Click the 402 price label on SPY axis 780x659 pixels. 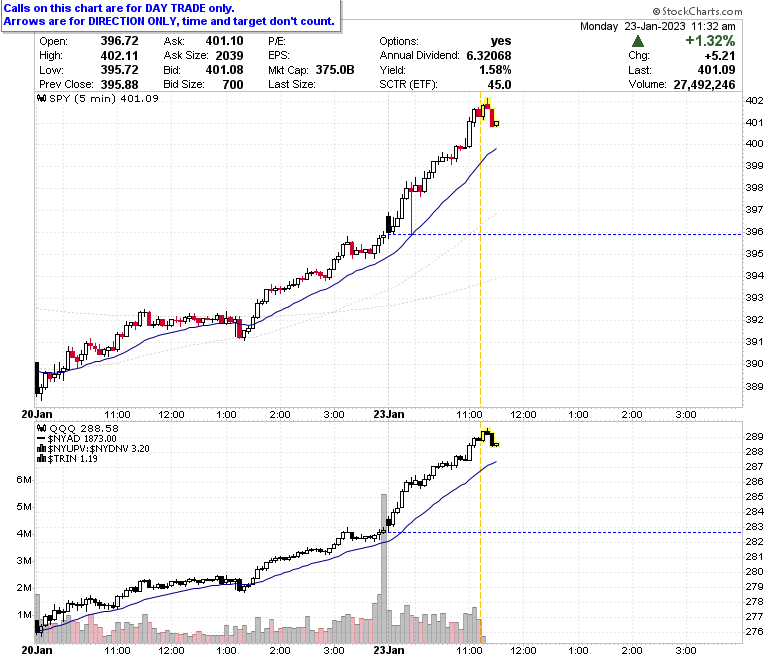[x=754, y=100]
